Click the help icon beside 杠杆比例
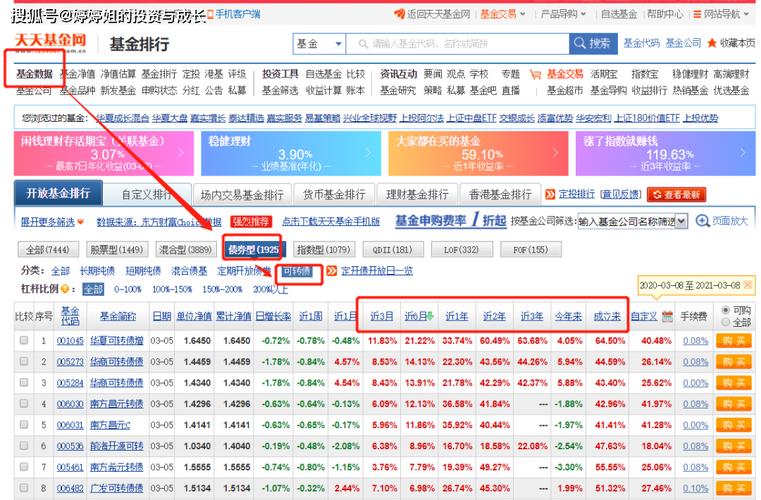This screenshot has width=761, height=500. tap(65, 289)
